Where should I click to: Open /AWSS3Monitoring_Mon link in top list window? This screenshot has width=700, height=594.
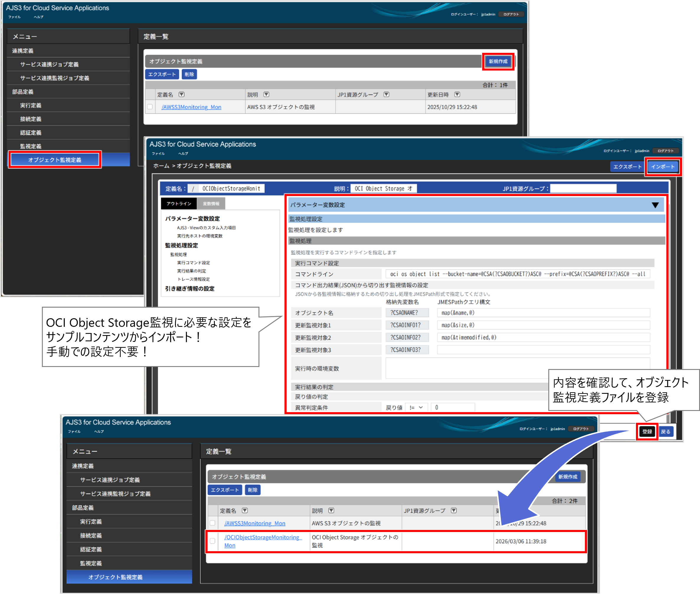(x=191, y=107)
